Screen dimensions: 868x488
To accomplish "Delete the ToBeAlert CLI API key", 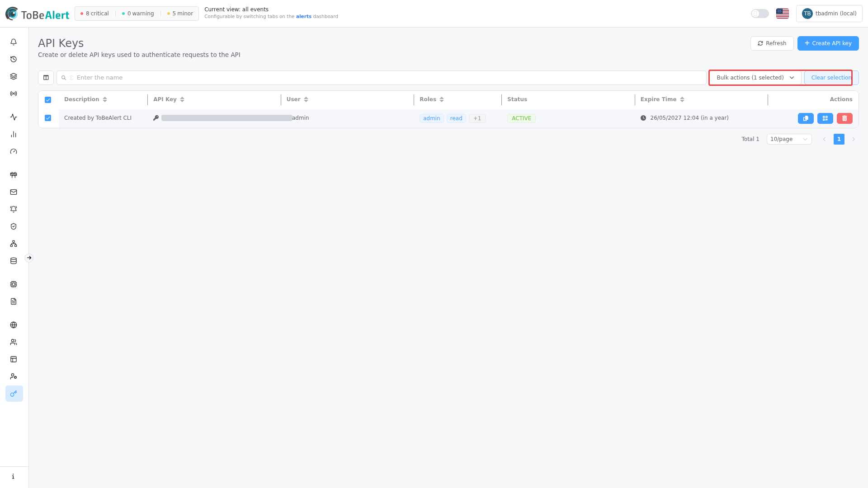I will 844,118.
